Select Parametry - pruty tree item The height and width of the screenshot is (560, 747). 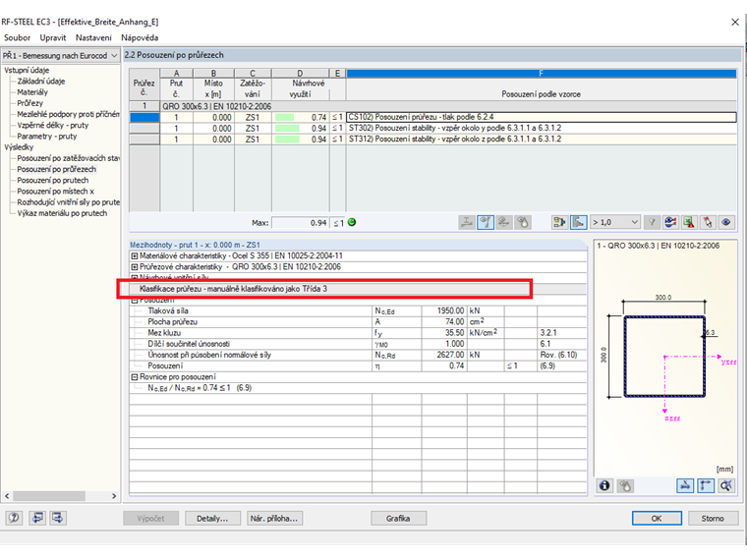(47, 137)
